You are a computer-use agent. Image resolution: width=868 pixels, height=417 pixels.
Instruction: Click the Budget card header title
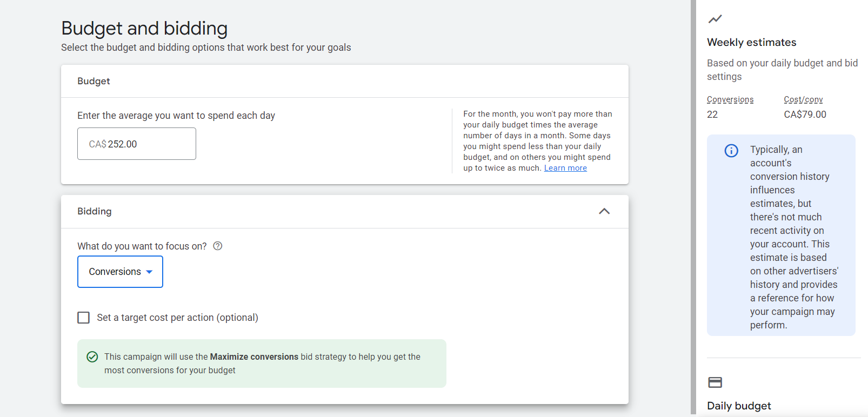pyautogui.click(x=94, y=81)
